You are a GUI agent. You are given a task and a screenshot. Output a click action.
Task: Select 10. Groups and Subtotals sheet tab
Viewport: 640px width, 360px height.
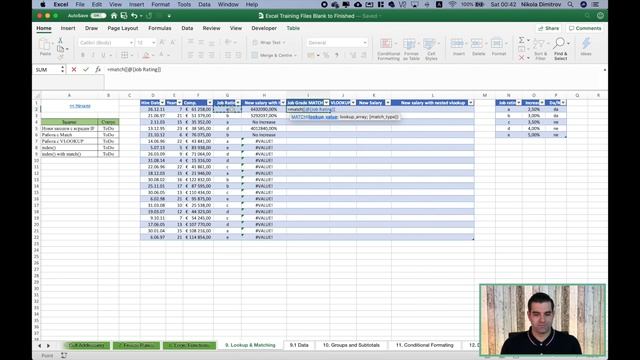point(351,345)
